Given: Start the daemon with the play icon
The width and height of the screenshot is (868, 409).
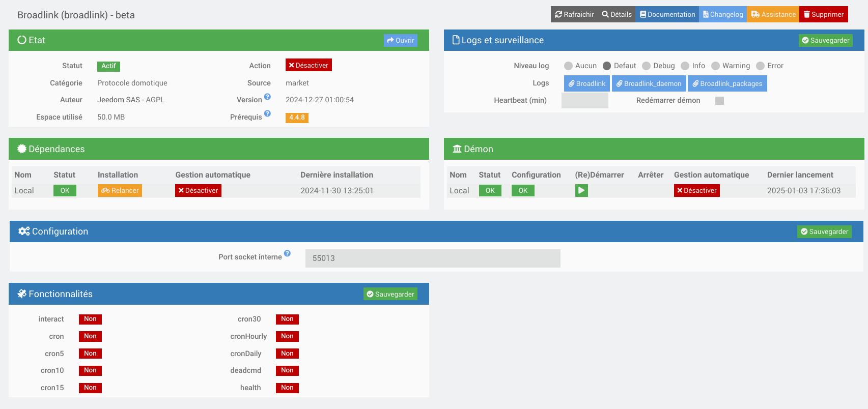Looking at the screenshot, I should (x=581, y=190).
